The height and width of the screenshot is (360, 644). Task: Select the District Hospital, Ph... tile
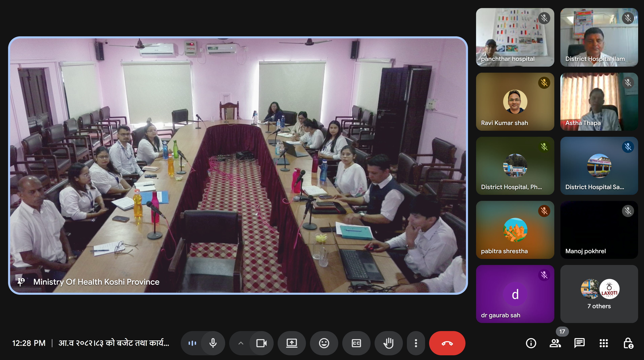click(x=515, y=166)
